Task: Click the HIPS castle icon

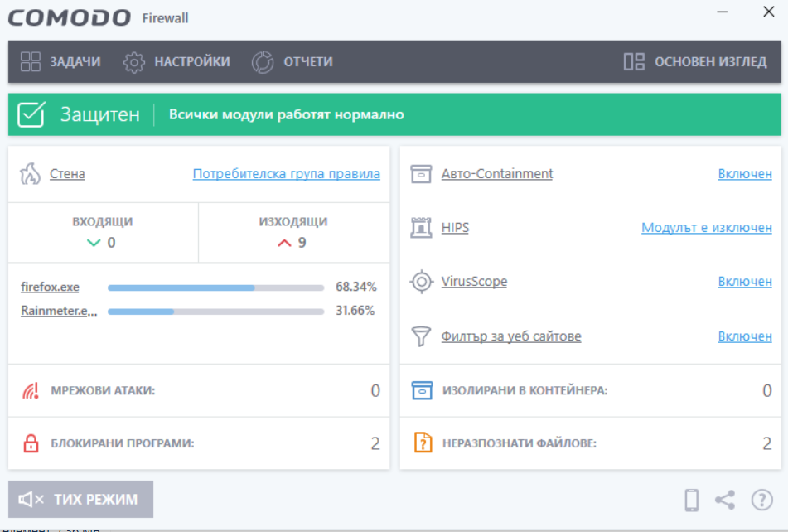Action: tap(421, 228)
